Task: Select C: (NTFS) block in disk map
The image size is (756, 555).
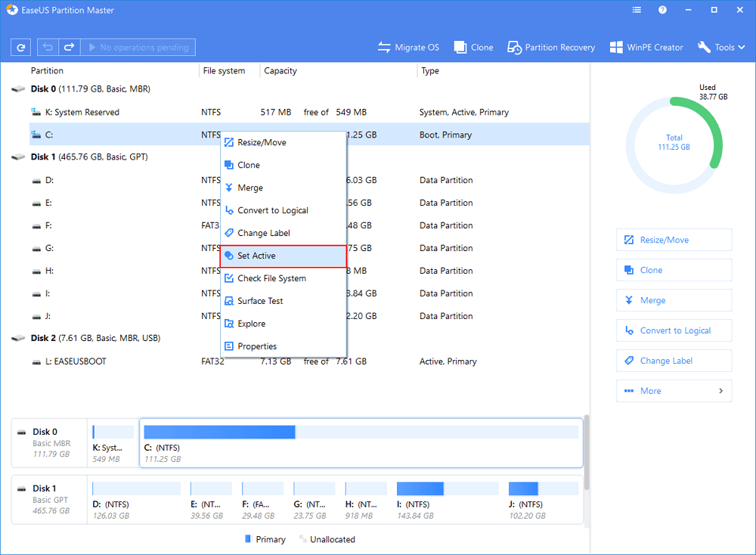Action: click(x=361, y=442)
